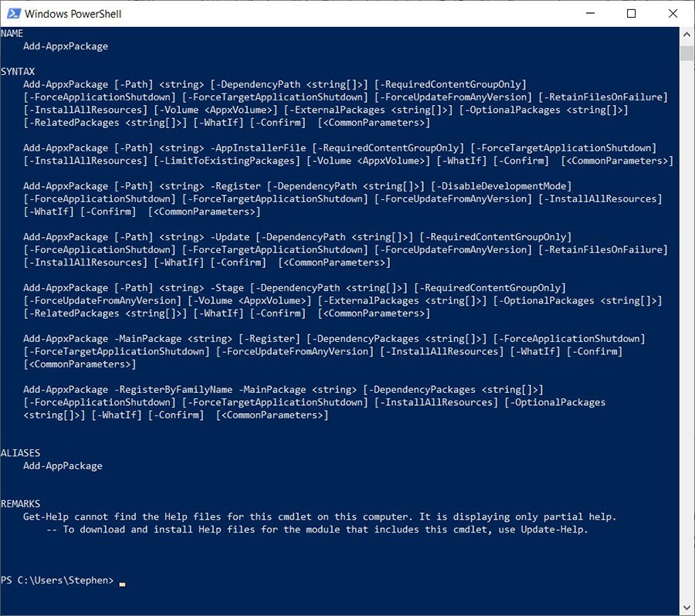
Task: Click the "Windows PowerShell" title bar text
Action: (73, 14)
